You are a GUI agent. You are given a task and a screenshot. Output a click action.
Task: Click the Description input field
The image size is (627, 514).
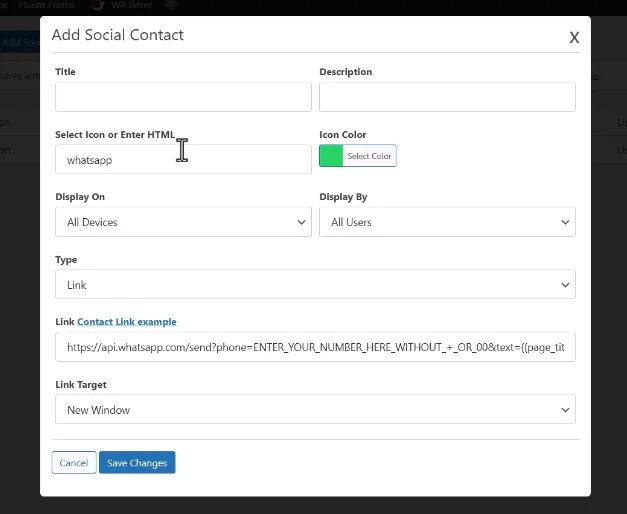coord(447,97)
